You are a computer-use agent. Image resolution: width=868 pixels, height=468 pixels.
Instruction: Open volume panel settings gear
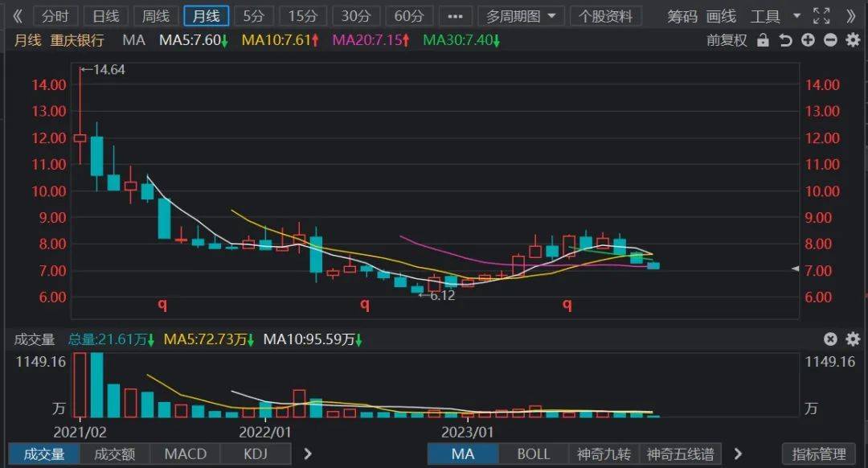coord(853,339)
